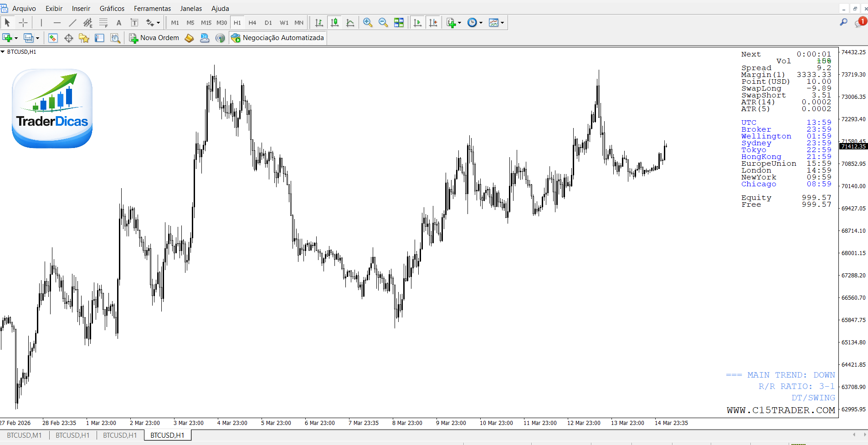Click the zoom out magnifier
Screen dimensions: 868x445
tap(383, 23)
